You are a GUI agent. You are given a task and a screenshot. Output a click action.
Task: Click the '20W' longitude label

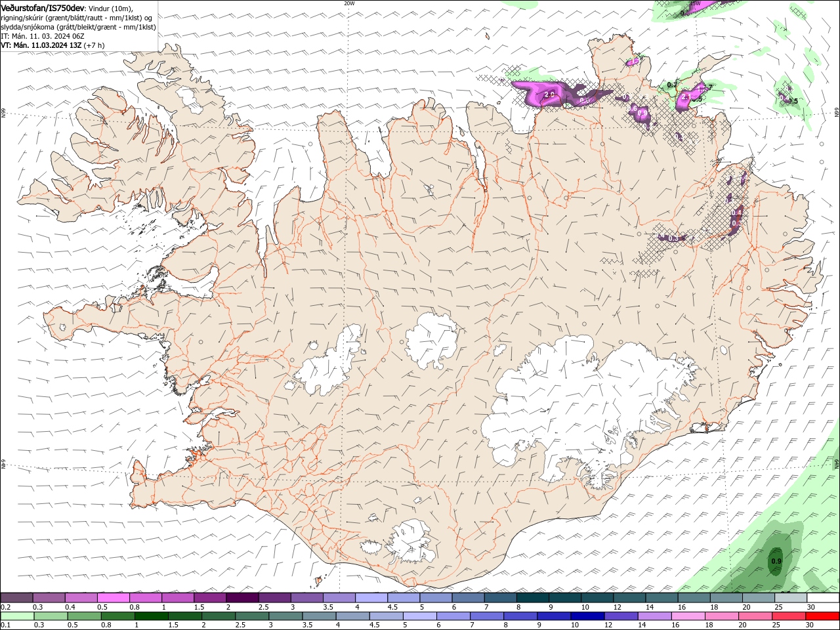pos(349,3)
